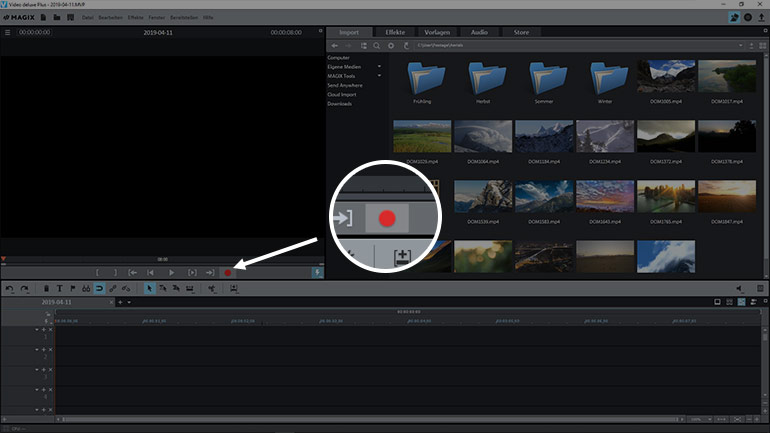
Task: Click the export upload arrow icon
Action: (x=762, y=17)
